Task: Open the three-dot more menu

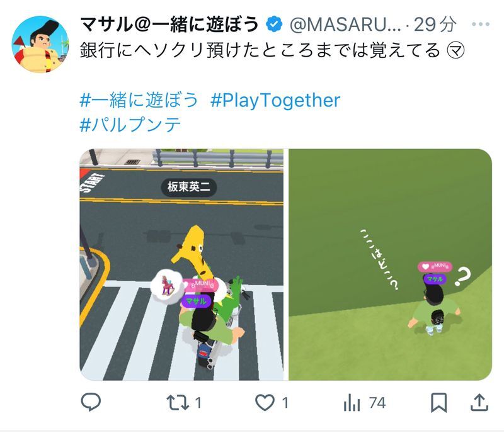Action: (481, 24)
